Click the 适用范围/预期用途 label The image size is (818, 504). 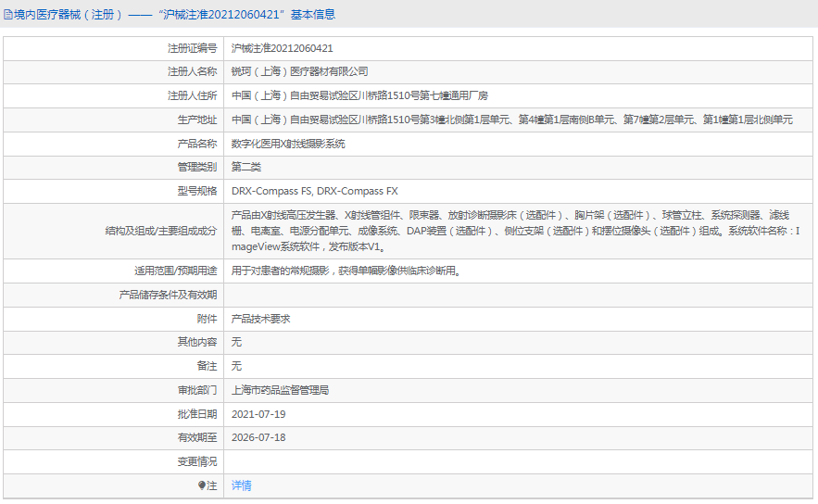click(x=176, y=271)
